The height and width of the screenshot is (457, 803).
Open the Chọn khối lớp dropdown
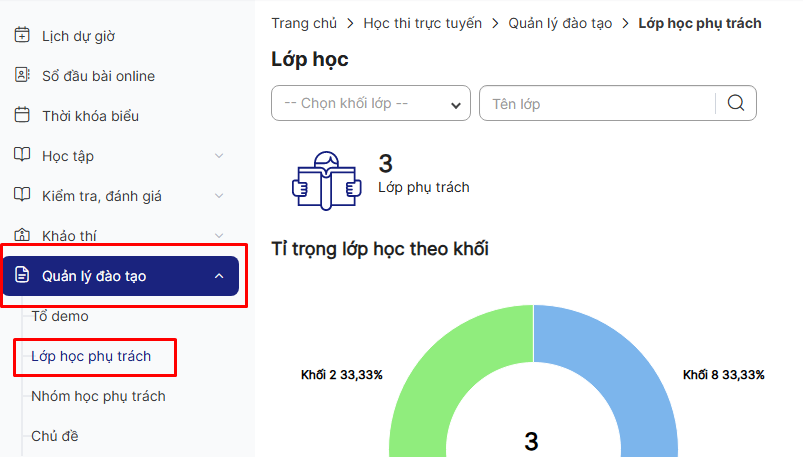pos(370,104)
